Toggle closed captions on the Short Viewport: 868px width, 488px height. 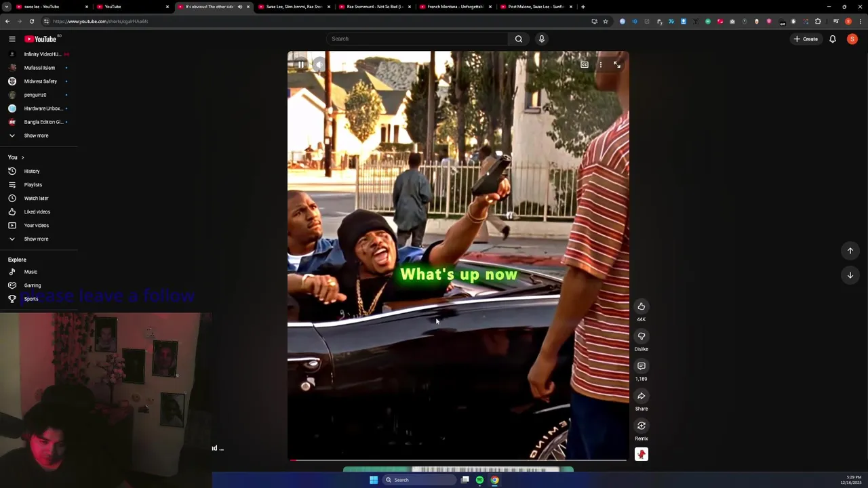(585, 65)
